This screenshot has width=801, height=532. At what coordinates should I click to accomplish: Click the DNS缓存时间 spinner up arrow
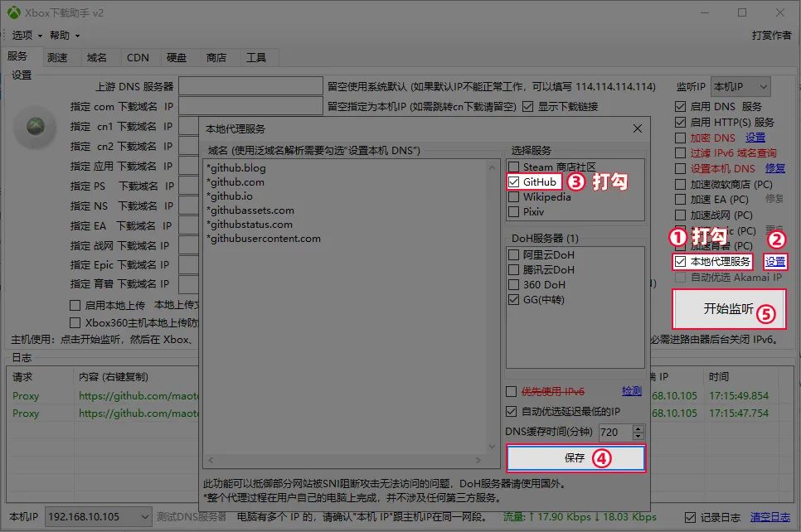(x=638, y=428)
